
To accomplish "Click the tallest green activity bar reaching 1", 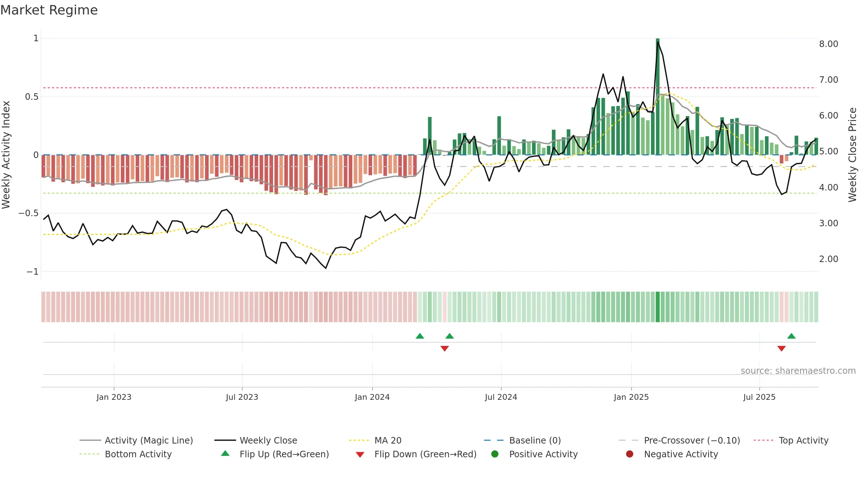I will click(658, 97).
